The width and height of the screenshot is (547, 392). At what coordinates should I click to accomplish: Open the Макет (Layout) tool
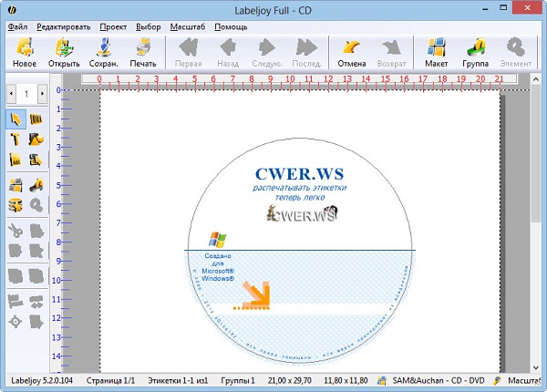(437, 52)
